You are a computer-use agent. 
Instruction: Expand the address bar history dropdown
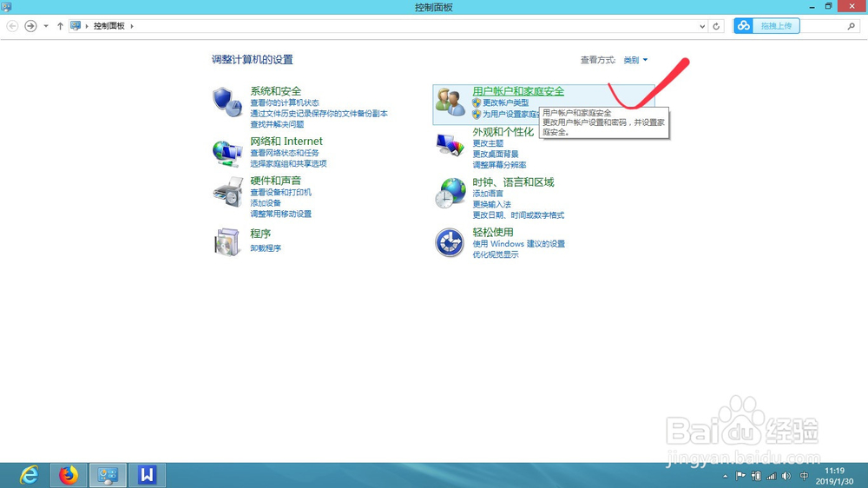702,26
